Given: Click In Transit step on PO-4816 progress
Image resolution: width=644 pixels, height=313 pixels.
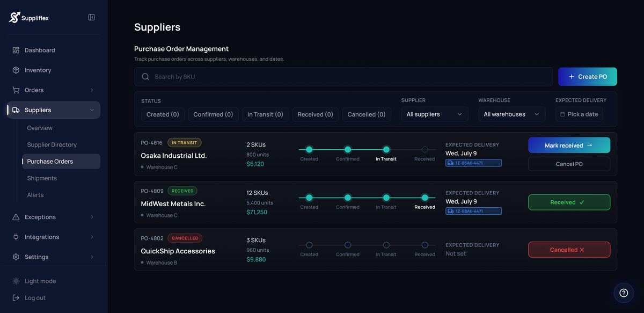Looking at the screenshot, I should 386,150.
